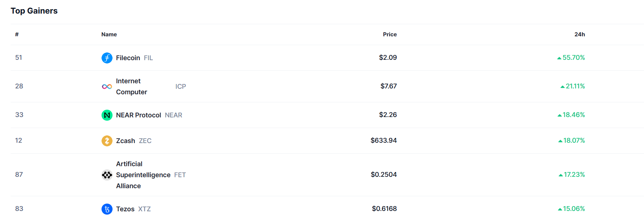Sort by the 24h change column
This screenshot has width=644, height=219.
coord(580,34)
